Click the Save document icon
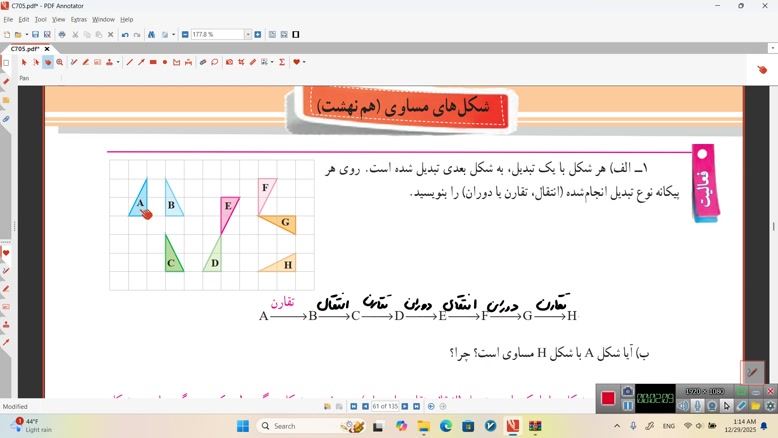778x438 pixels. (36, 35)
